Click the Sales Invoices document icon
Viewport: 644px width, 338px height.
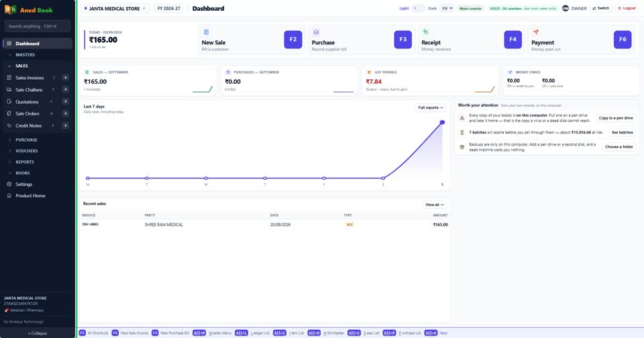[9, 78]
